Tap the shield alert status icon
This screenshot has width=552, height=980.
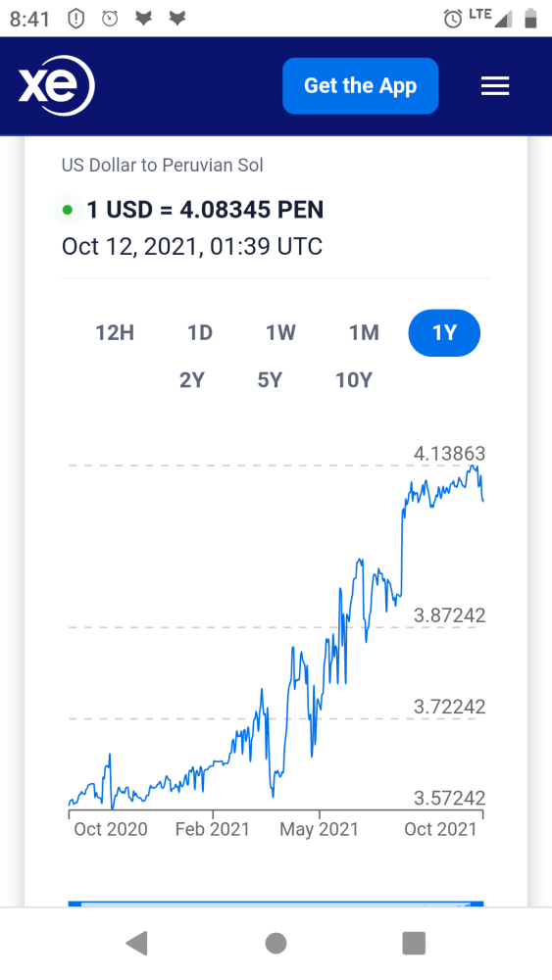click(75, 19)
